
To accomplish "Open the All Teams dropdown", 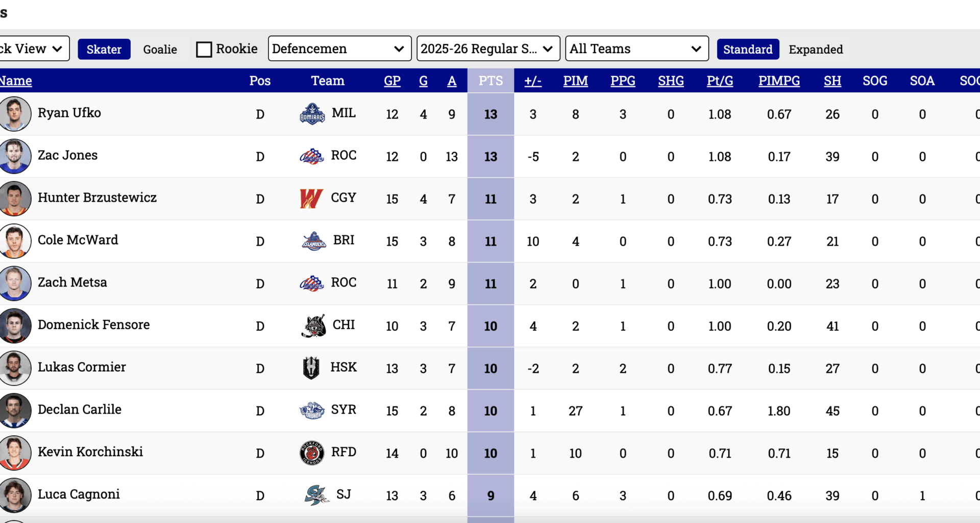I will (x=636, y=49).
